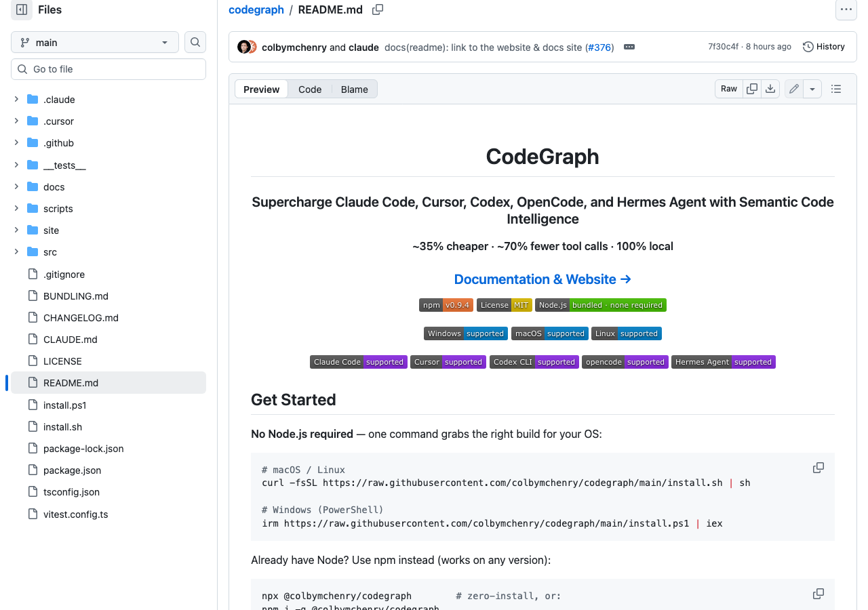868x610 pixels.
Task: Click the Codex CLI supported badge
Action: coord(534,362)
